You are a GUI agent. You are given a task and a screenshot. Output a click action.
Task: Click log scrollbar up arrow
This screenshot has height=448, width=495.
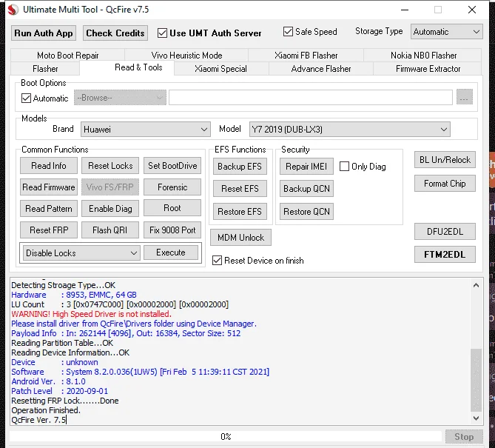[x=476, y=285]
